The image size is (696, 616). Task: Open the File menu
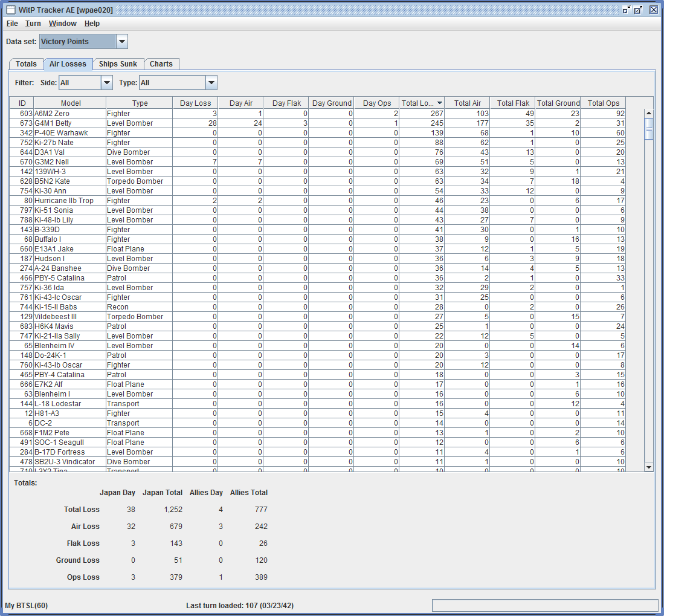coord(12,24)
